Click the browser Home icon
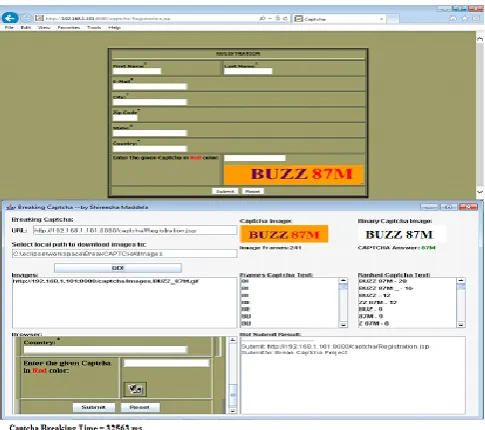This screenshot has width=485, height=430. (453, 18)
